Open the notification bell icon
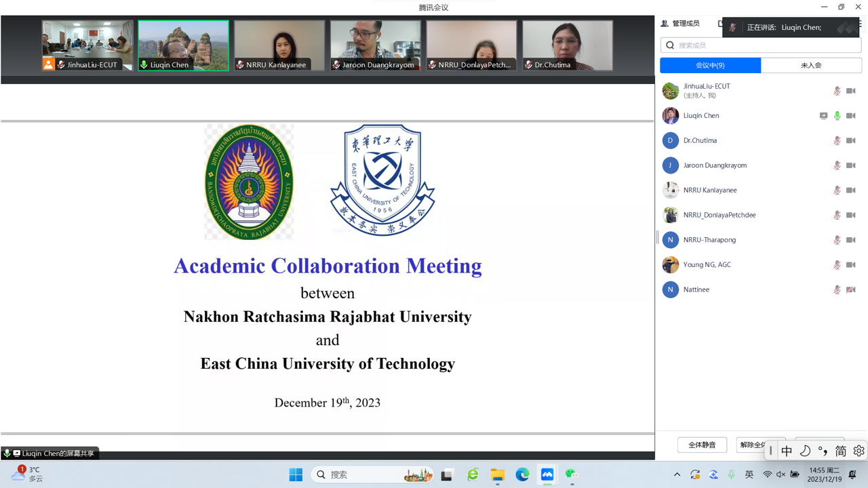The image size is (868, 488). point(853,474)
